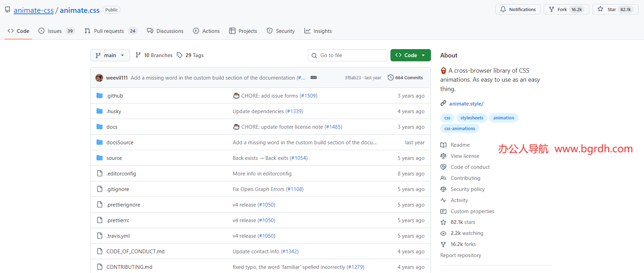The height and width of the screenshot is (273, 644).
Task: Open the source folder
Action: click(x=114, y=158)
